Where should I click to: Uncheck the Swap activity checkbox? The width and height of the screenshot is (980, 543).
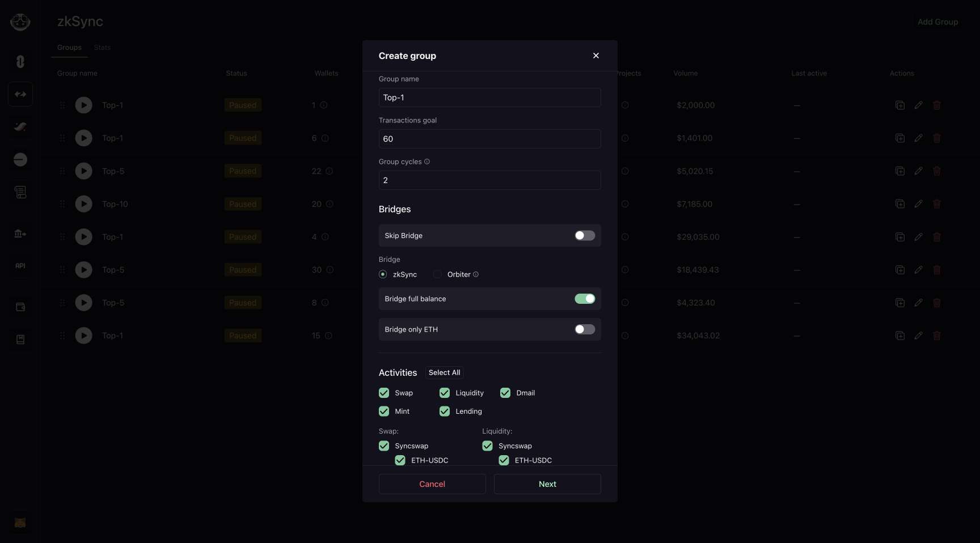tap(384, 393)
